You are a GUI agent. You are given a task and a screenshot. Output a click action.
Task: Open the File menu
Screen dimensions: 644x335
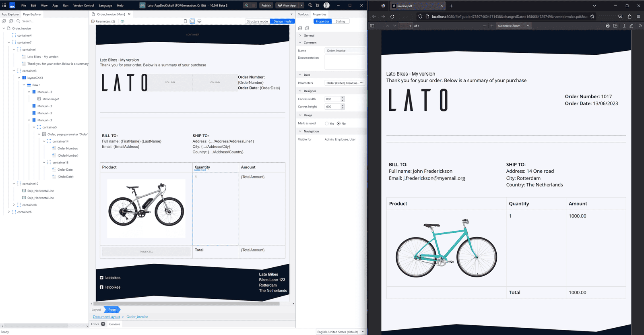coord(24,6)
